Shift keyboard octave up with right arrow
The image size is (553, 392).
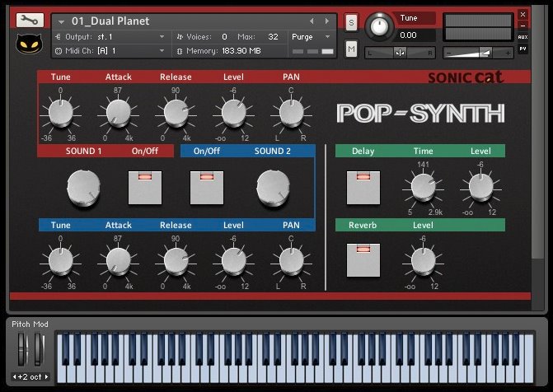[x=46, y=377]
